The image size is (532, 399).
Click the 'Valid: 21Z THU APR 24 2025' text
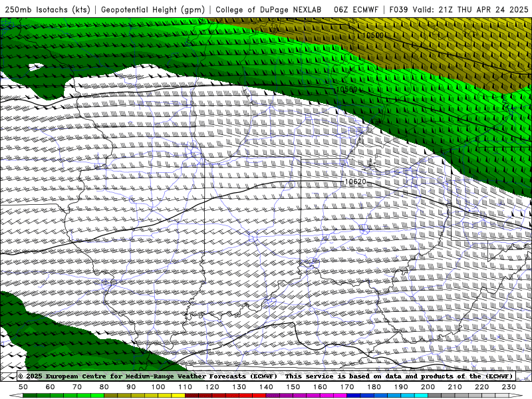tap(470, 9)
